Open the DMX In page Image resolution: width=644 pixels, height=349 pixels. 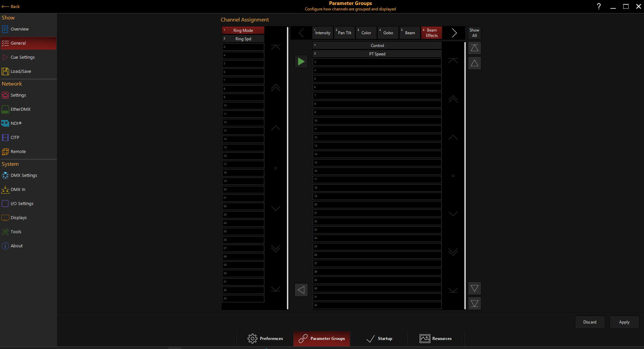pos(18,190)
